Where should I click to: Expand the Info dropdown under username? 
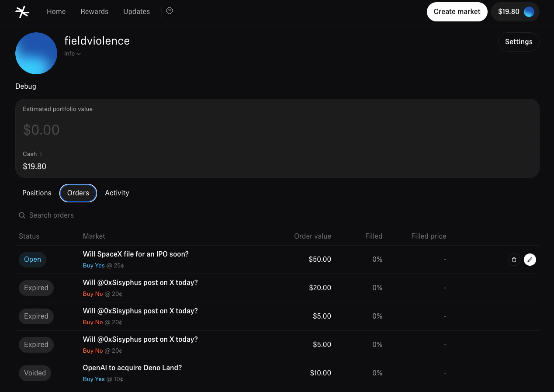click(73, 54)
